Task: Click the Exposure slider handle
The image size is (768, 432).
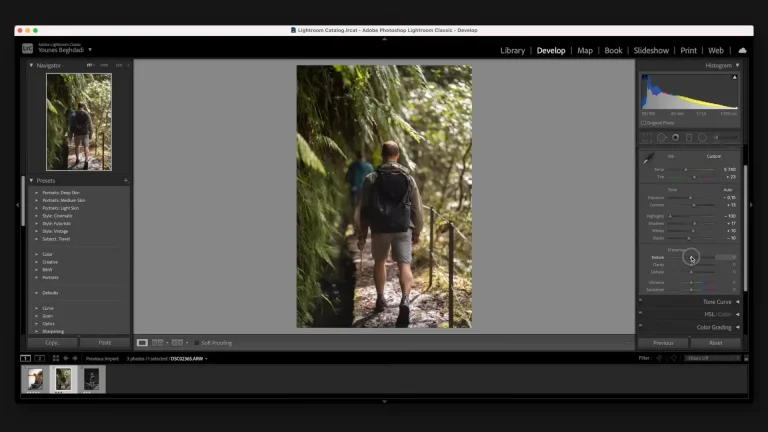Action: coord(691,198)
